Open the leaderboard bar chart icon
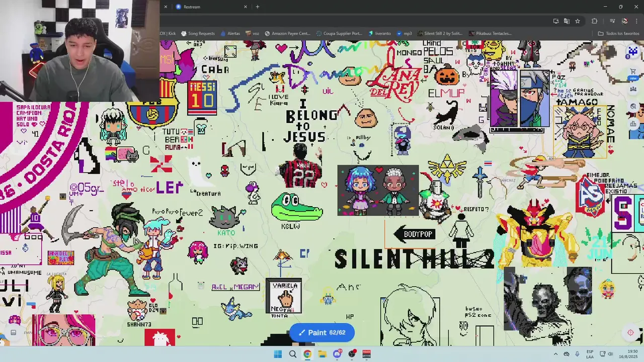Image resolution: width=644 pixels, height=362 pixels. [633, 124]
